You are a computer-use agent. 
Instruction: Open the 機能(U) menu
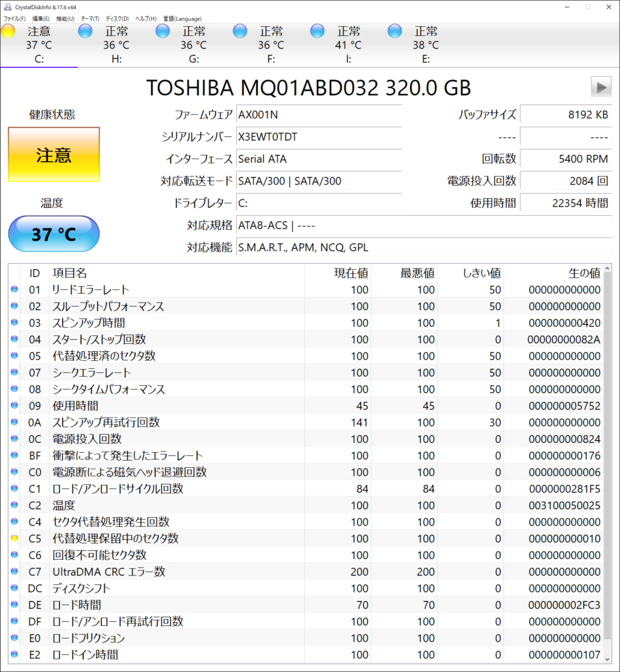tap(65, 19)
